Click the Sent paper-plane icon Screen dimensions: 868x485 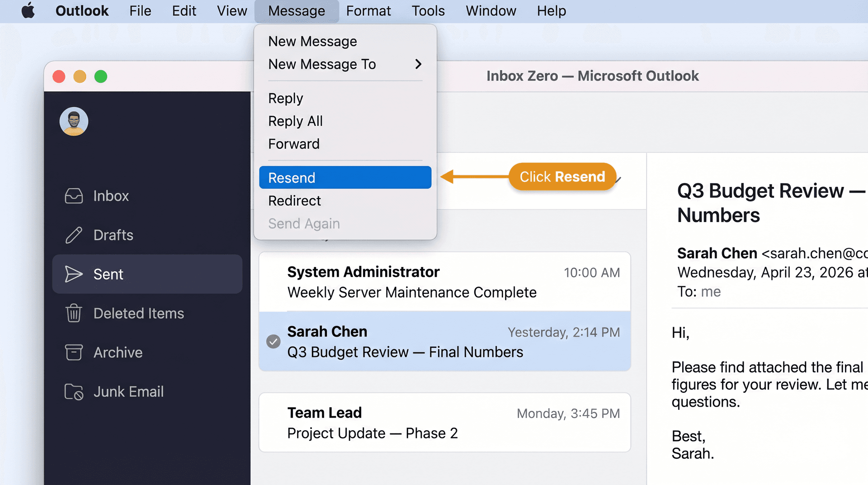point(74,274)
